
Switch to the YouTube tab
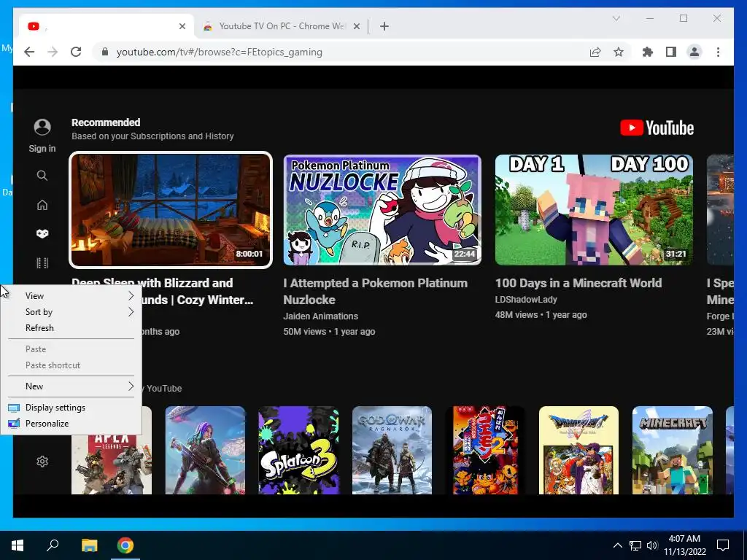click(107, 26)
